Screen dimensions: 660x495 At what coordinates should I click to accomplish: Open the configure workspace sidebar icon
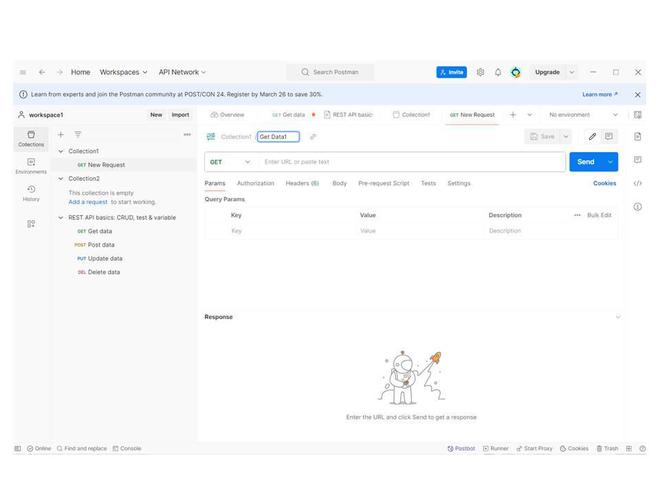31,224
